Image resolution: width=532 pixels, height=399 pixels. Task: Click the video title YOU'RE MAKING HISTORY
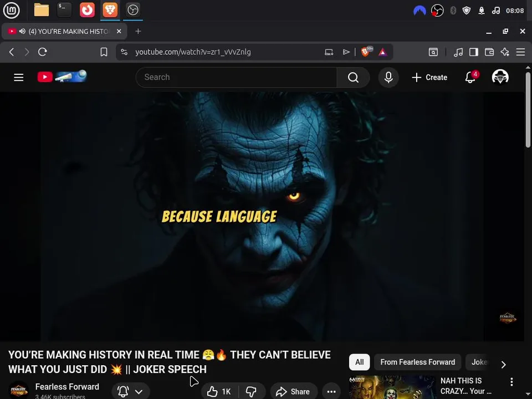170,362
